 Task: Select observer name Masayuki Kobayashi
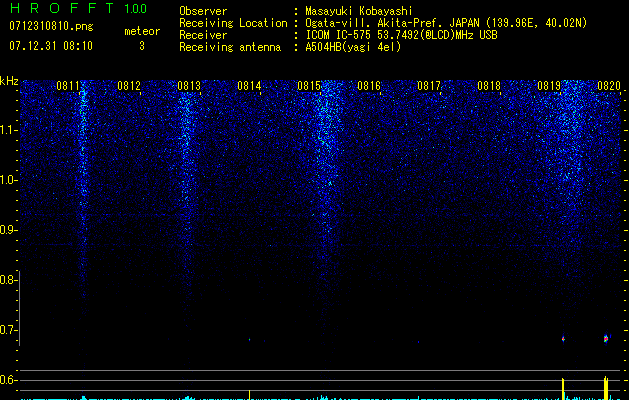click(x=359, y=11)
